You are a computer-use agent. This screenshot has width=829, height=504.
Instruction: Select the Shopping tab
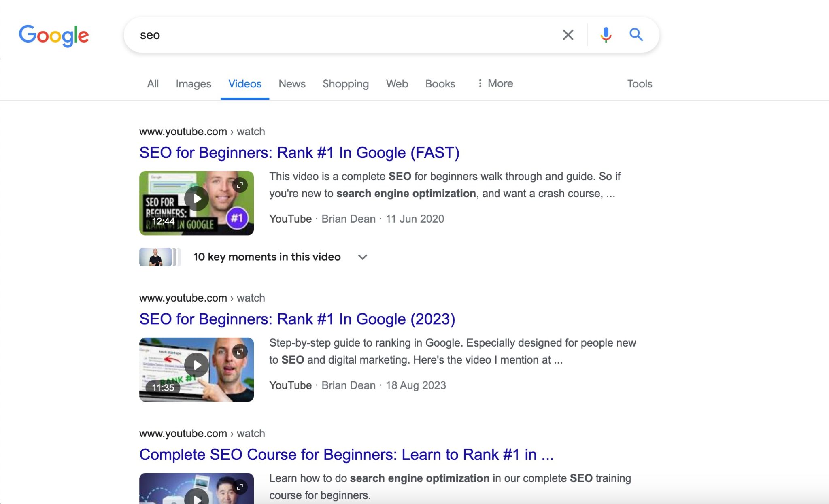(345, 84)
